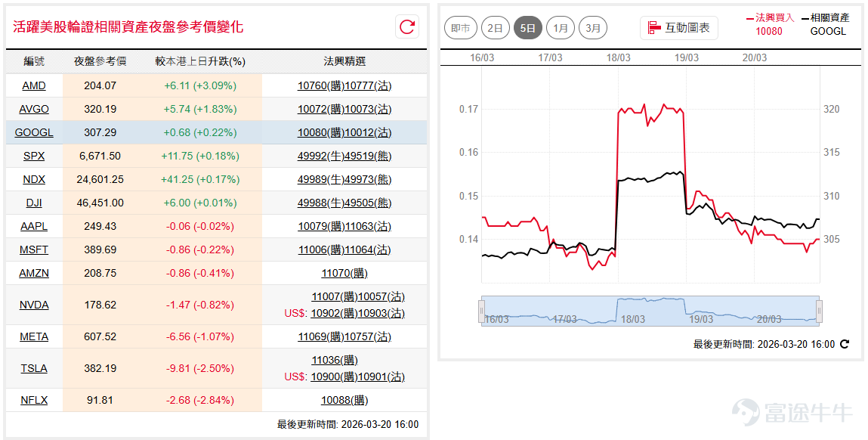Click TSLA change -9.81 (-2.50%)
This screenshot has width=868, height=440.
pyautogui.click(x=200, y=368)
